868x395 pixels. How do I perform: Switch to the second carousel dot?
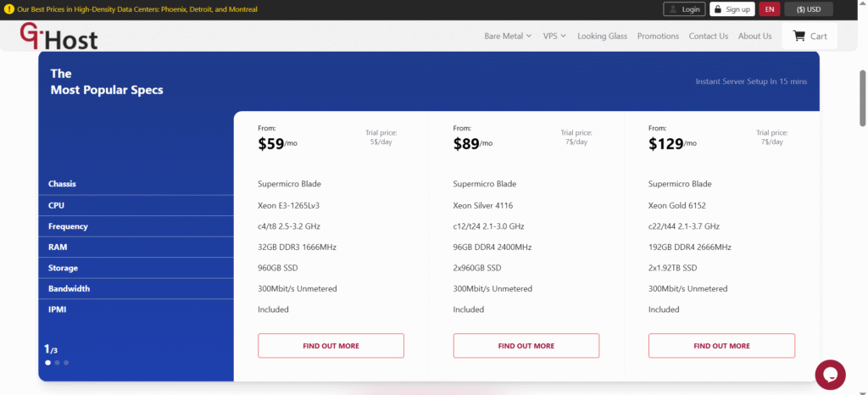pos(57,363)
